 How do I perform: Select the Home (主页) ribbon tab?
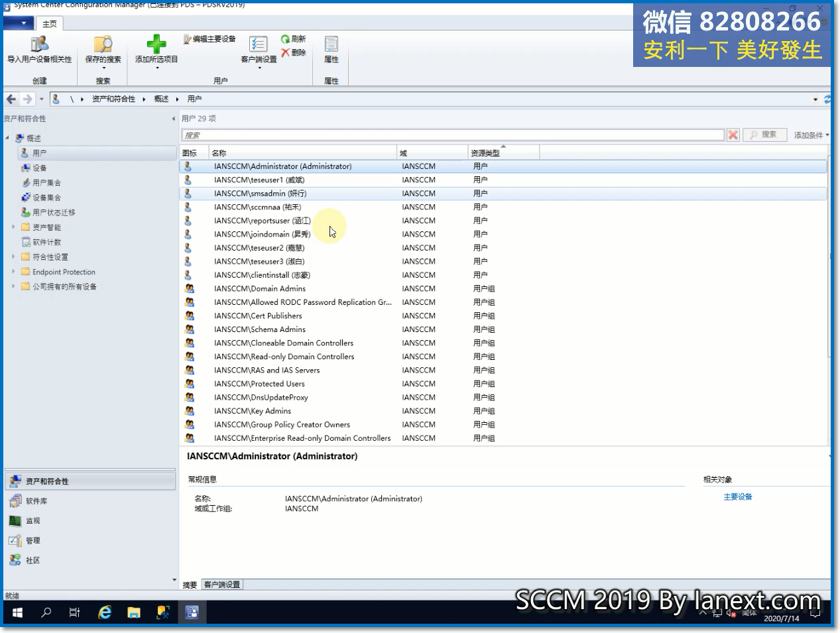click(x=50, y=24)
